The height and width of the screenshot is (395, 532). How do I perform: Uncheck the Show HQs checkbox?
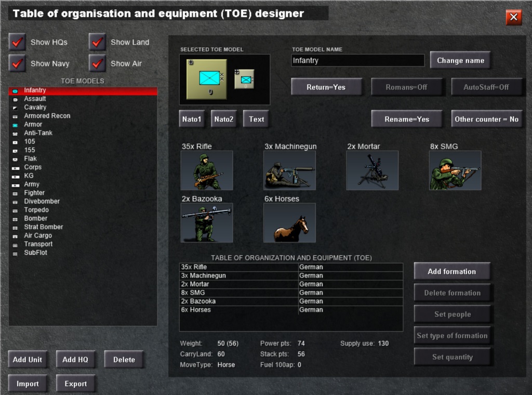coord(17,42)
